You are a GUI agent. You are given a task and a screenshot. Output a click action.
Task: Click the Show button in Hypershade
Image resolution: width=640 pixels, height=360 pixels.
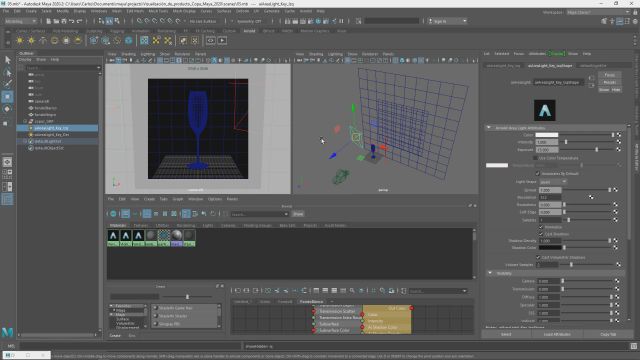298,214
